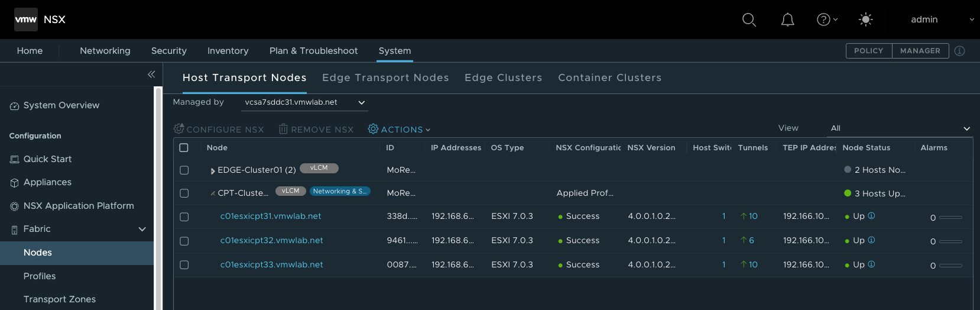Select checkbox for c01esxicpt33.vmwlab.net
Screen dimensions: 980x310
click(184, 265)
